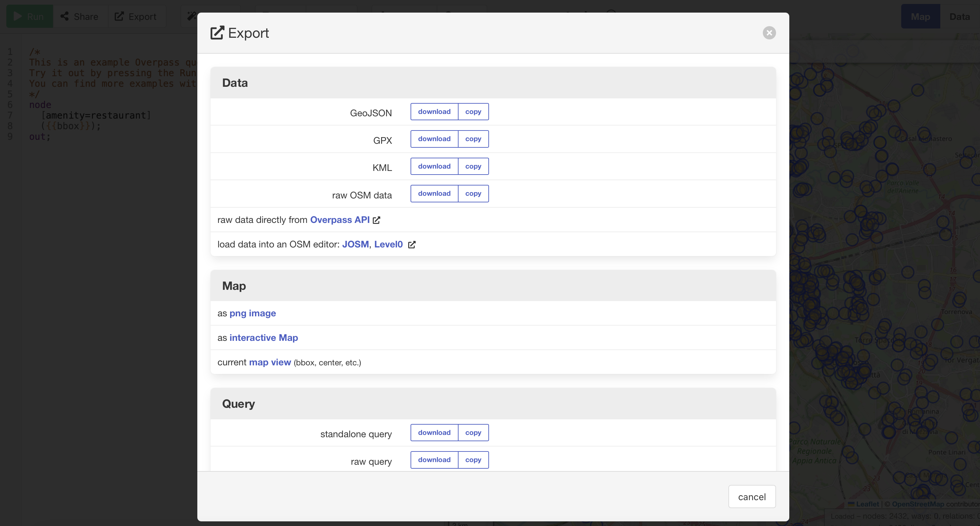Viewport: 980px width, 526px height.
Task: Show current map view details
Action: tap(270, 362)
